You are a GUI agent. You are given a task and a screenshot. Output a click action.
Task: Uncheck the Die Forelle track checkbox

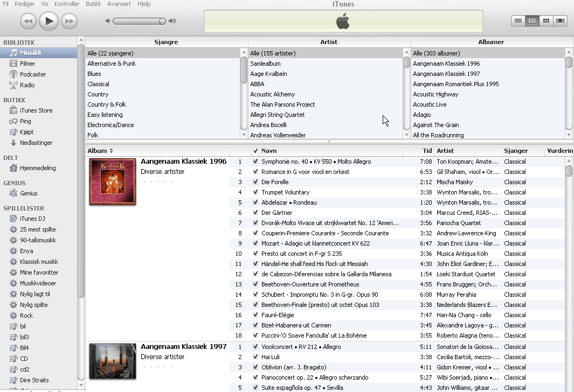(x=255, y=182)
